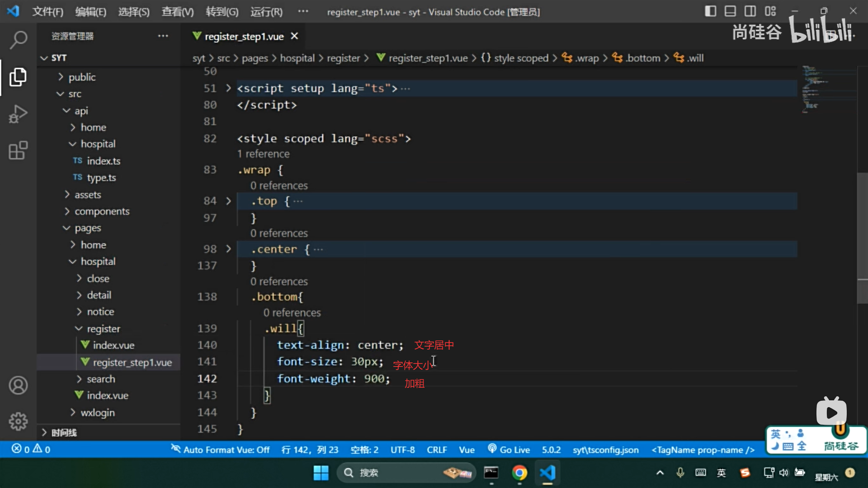Open the Extensions view icon
Screen dimensions: 868x488
click(18, 150)
